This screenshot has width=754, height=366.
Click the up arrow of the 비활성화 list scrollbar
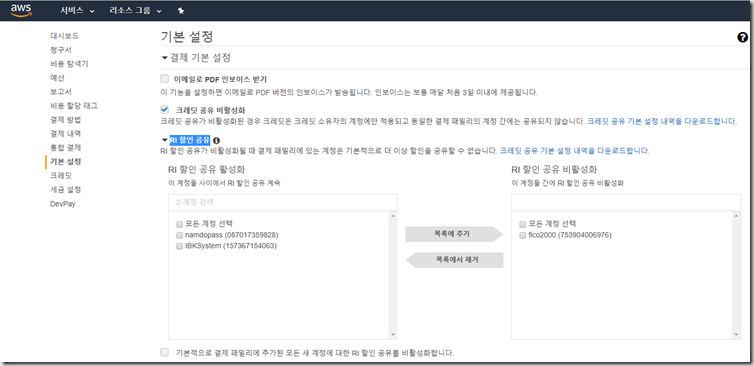pyautogui.click(x=737, y=217)
